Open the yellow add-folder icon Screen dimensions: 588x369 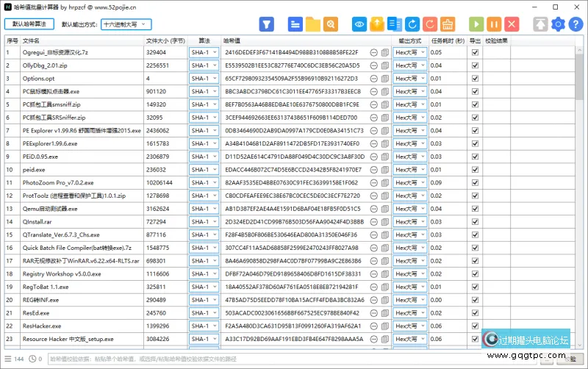click(313, 24)
